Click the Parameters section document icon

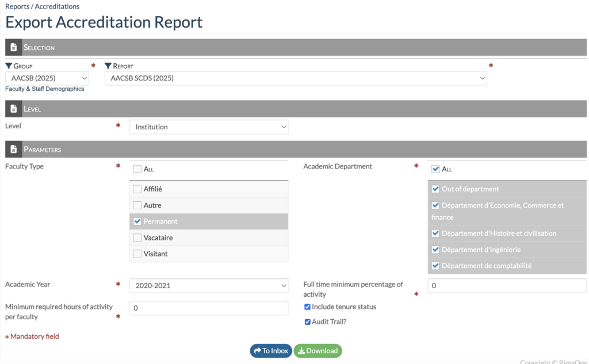coord(14,150)
